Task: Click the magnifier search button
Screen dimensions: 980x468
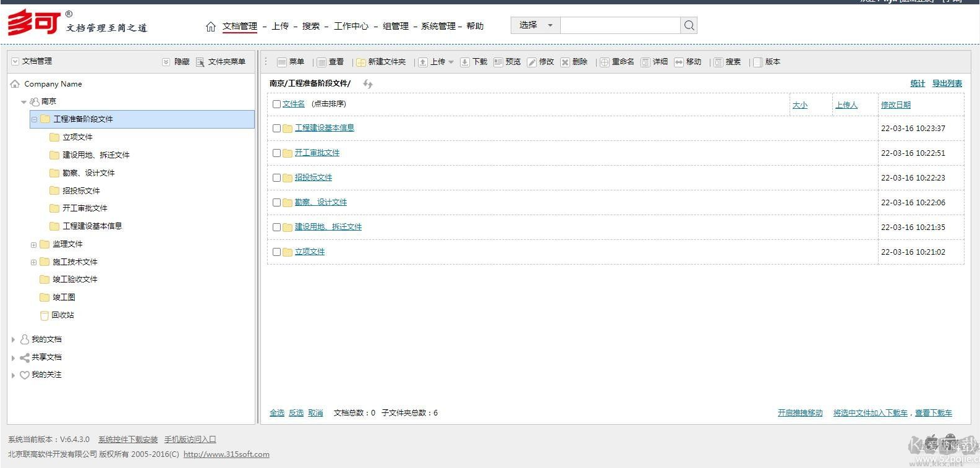Action: tap(689, 25)
